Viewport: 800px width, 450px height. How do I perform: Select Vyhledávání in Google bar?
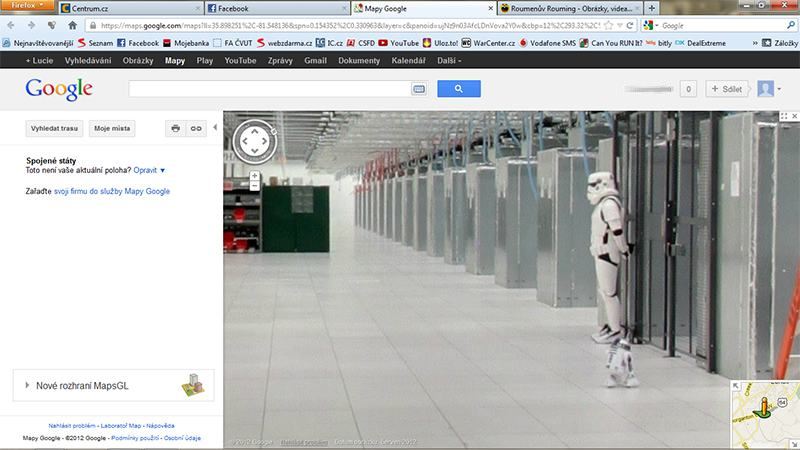coord(88,60)
